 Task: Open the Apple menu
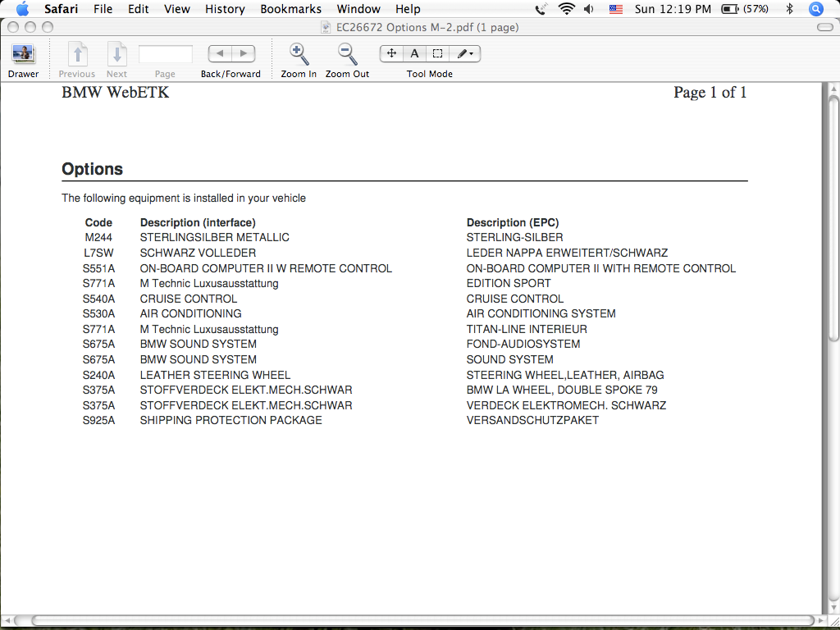[x=22, y=9]
